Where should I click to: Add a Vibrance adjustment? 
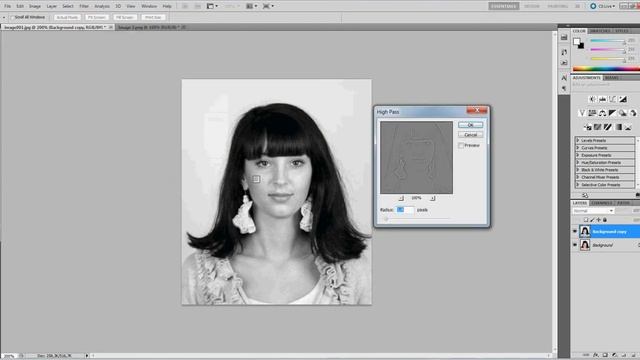[x=582, y=113]
